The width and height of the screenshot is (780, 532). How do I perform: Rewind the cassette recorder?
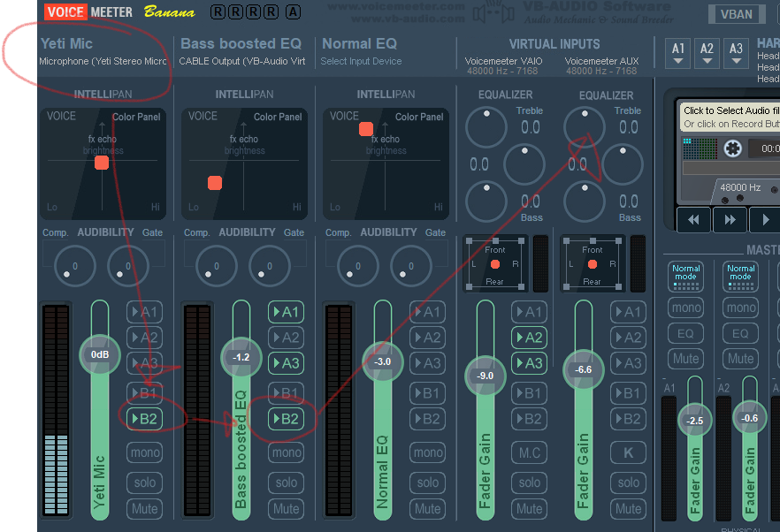coord(693,219)
